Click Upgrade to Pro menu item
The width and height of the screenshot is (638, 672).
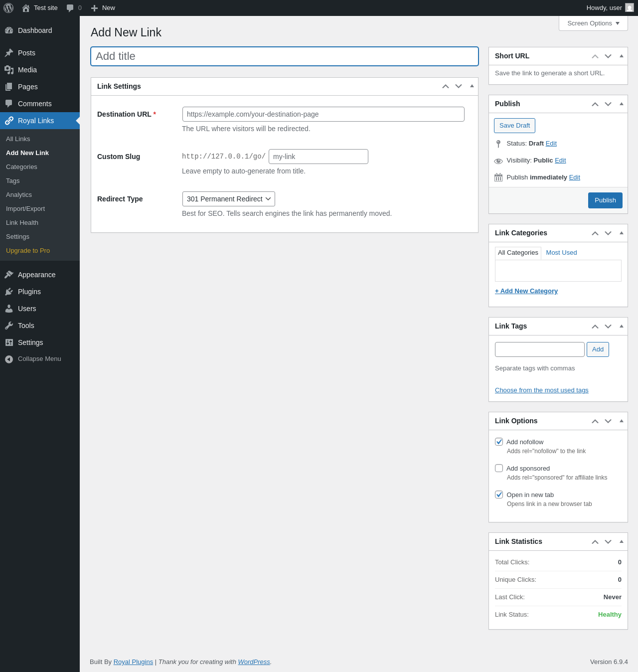pyautogui.click(x=40, y=251)
